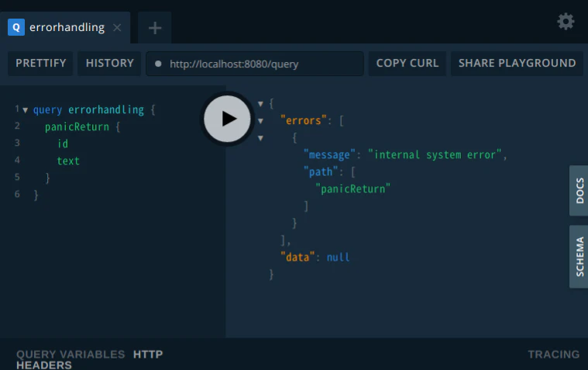588x370 pixels.
Task: Click the "message" key in response
Action: pyautogui.click(x=329, y=155)
